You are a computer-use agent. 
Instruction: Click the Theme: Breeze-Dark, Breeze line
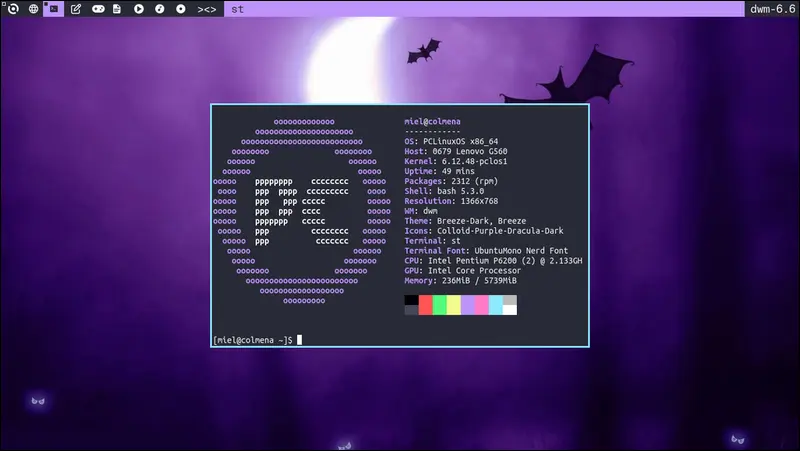(465, 221)
